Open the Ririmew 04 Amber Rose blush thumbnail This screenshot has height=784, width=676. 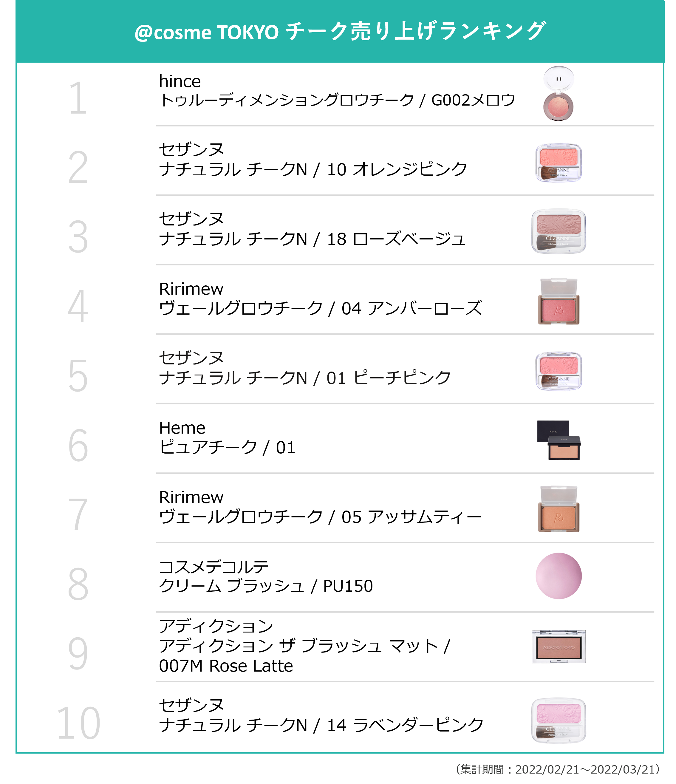coord(558,301)
